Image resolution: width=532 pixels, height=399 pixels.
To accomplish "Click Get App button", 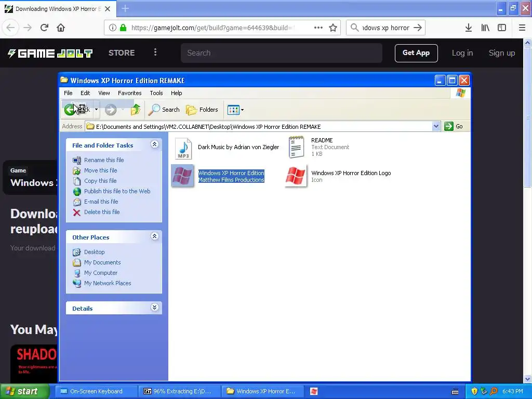I will (x=416, y=53).
